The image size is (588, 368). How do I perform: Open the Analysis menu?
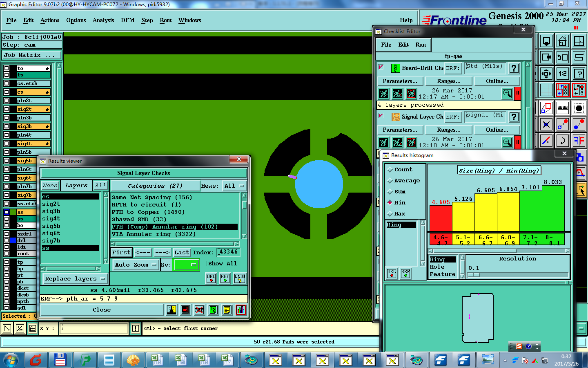[x=103, y=20]
